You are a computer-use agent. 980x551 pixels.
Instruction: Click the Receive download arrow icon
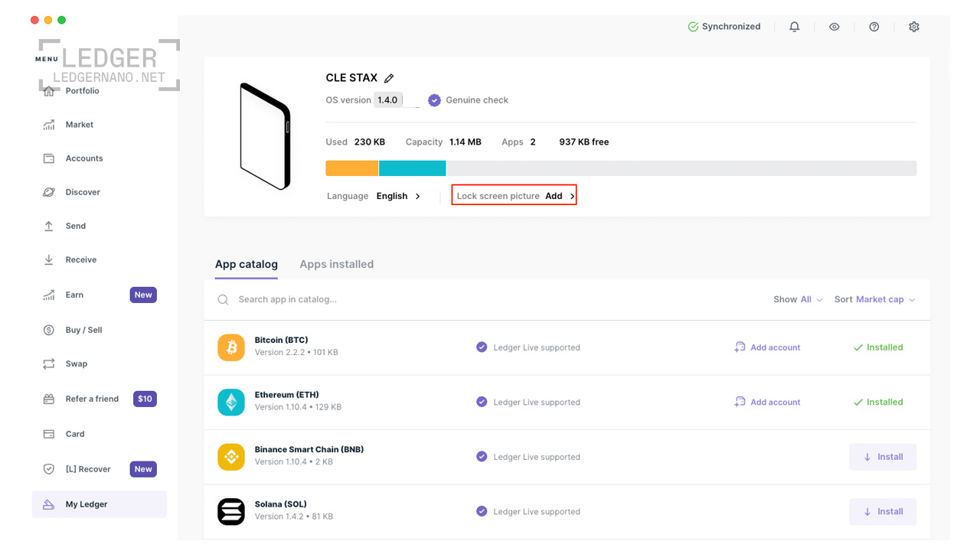pyautogui.click(x=49, y=259)
